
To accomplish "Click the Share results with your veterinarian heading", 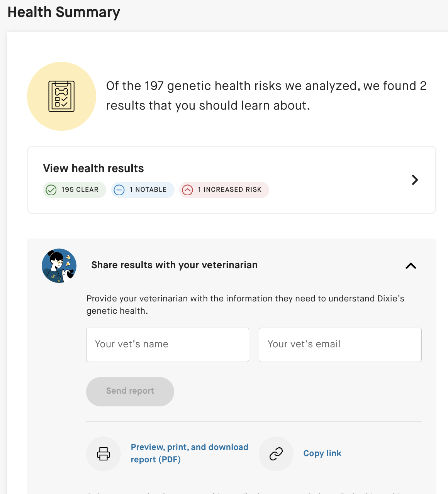I will pyautogui.click(x=174, y=265).
